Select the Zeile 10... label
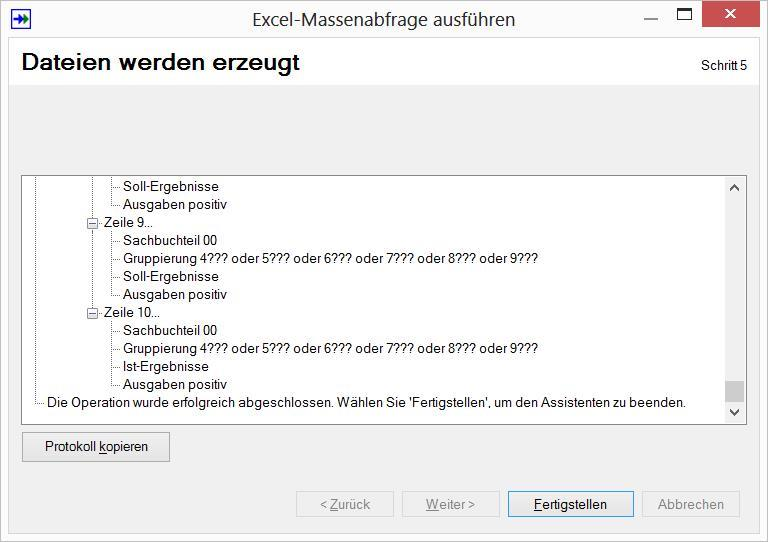Viewport: 768px width, 542px height. [x=132, y=312]
